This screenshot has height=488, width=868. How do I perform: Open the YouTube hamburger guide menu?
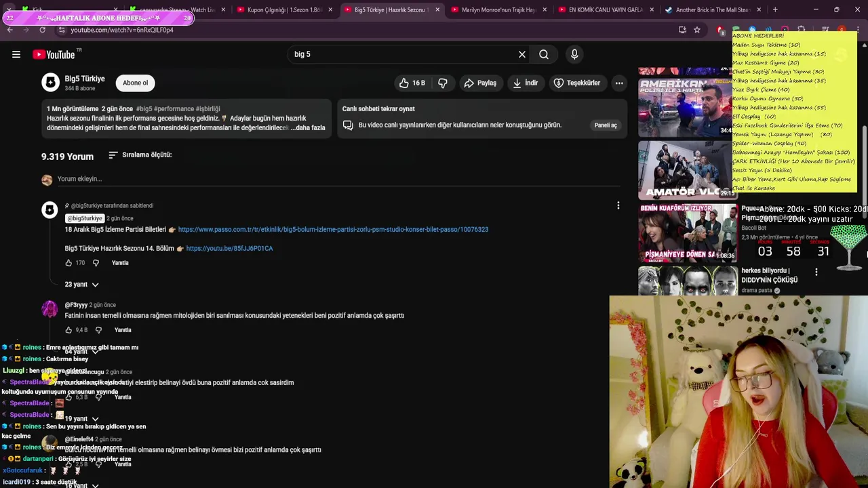coord(16,54)
